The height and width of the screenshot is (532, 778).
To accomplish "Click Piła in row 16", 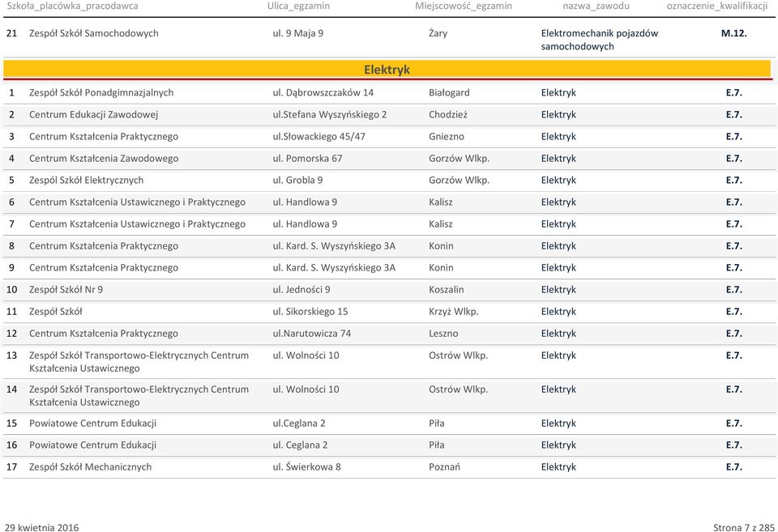I will tap(437, 445).
